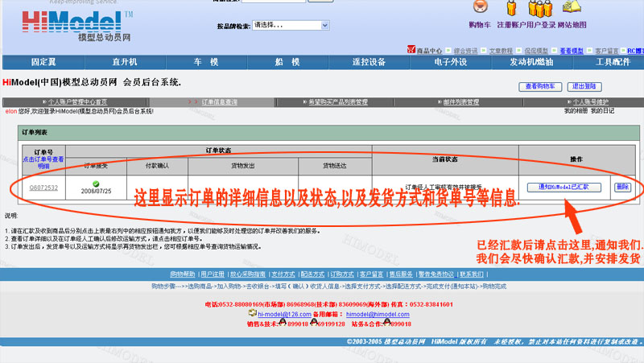Open the site map icon (网站地图)

coord(572,8)
